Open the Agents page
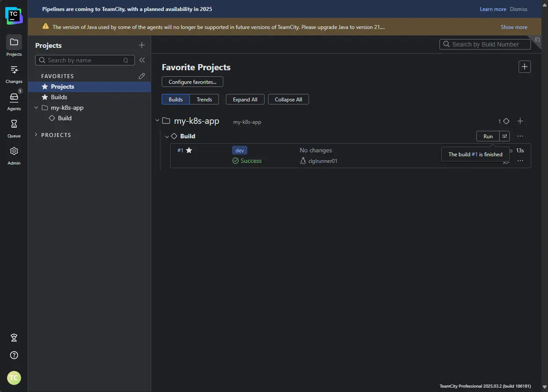This screenshot has height=392, width=548. [x=14, y=101]
